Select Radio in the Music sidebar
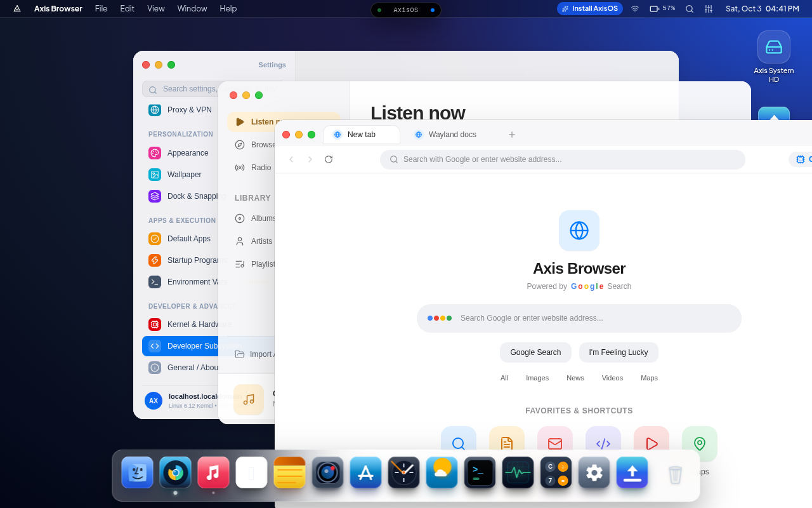 251,168
